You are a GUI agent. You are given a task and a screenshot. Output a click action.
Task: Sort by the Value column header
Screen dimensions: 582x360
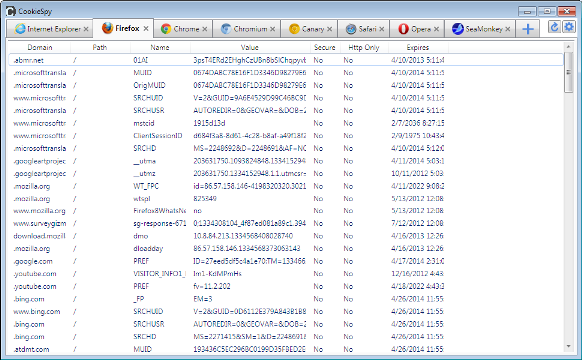(x=250, y=48)
